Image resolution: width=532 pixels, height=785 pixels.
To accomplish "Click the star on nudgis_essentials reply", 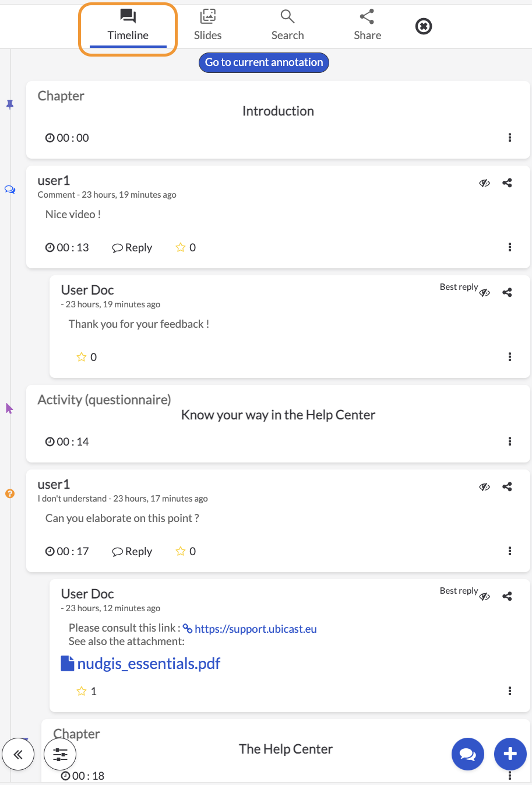I will pos(82,691).
